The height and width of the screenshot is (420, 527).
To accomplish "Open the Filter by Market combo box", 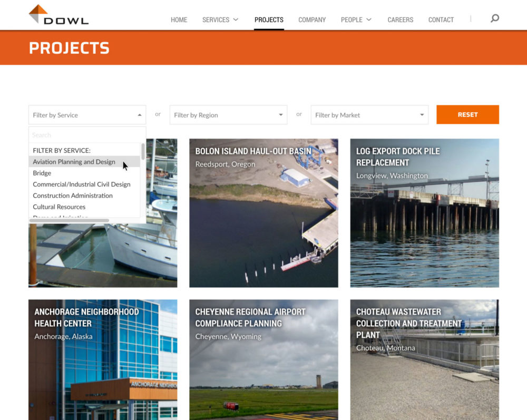I will coord(364,114).
